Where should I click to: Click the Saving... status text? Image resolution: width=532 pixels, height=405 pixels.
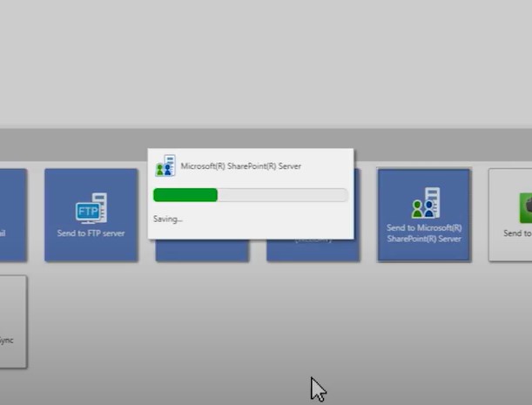tap(168, 219)
